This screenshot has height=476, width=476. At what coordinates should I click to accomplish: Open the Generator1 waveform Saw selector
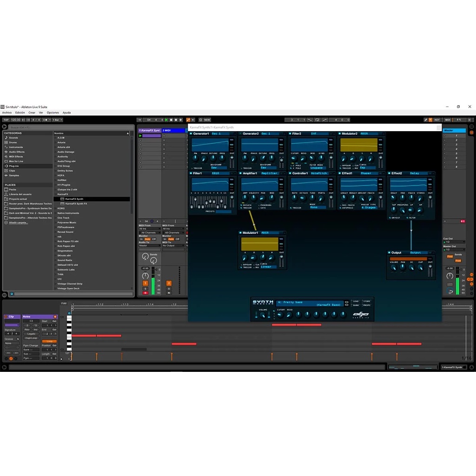tap(218, 167)
